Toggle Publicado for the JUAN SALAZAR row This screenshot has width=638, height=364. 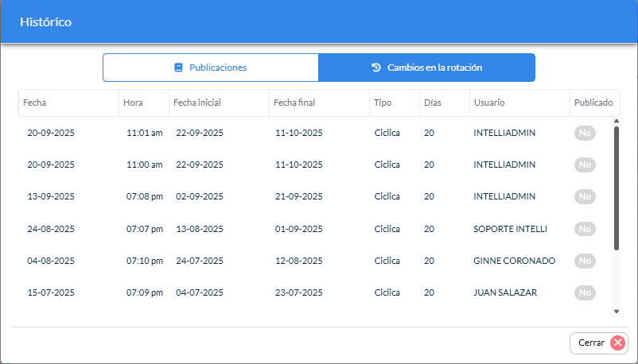(585, 292)
